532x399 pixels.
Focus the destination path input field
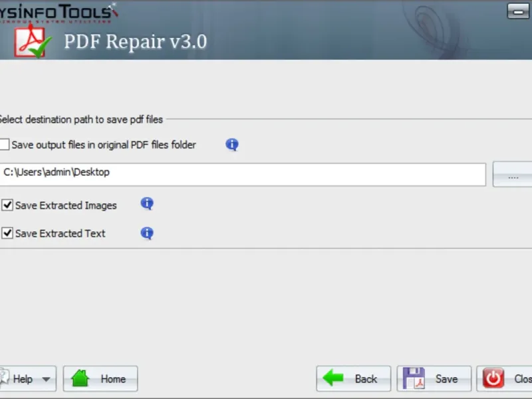(243, 174)
